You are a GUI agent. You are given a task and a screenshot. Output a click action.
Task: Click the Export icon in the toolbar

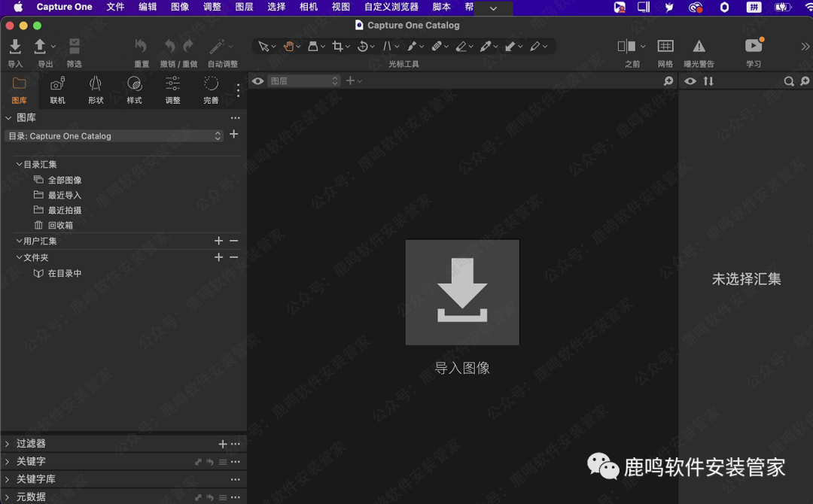pyautogui.click(x=41, y=47)
